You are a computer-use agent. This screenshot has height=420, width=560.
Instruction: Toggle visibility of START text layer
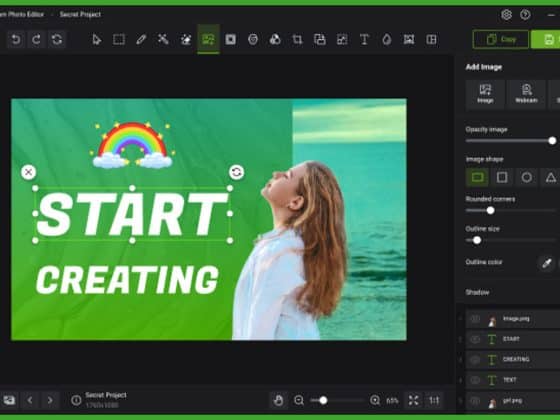coord(475,339)
